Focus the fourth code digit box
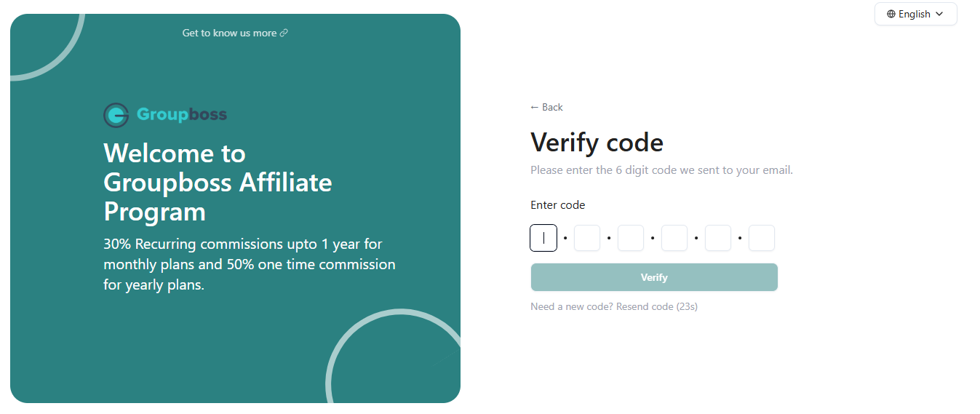 click(674, 238)
